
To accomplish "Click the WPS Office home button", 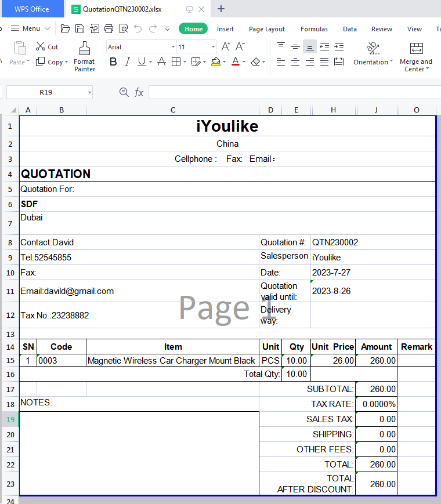I will point(33,9).
